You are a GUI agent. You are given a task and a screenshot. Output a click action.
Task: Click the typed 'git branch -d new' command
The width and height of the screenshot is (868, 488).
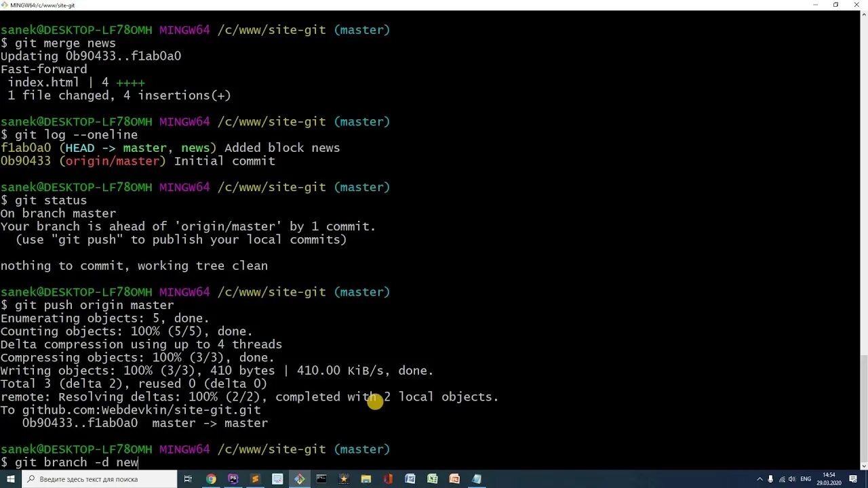tap(69, 462)
